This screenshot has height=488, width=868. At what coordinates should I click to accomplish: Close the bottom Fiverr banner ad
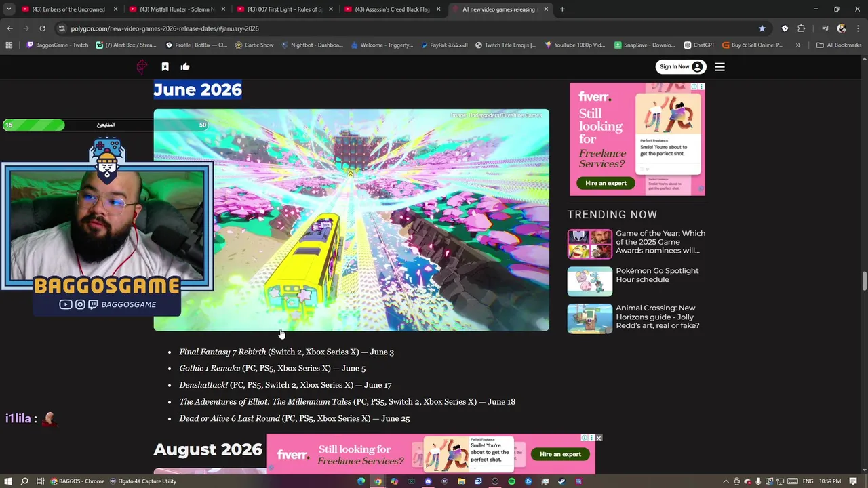(599, 438)
